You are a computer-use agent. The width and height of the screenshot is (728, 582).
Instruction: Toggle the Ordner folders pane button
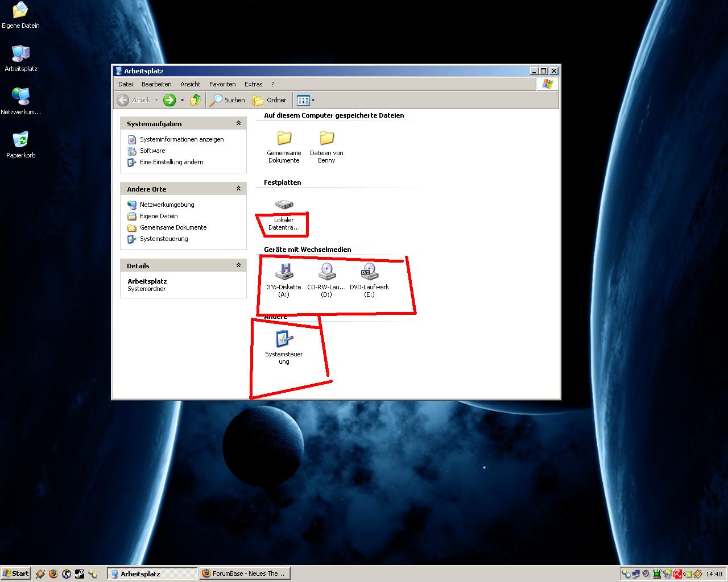tap(270, 100)
